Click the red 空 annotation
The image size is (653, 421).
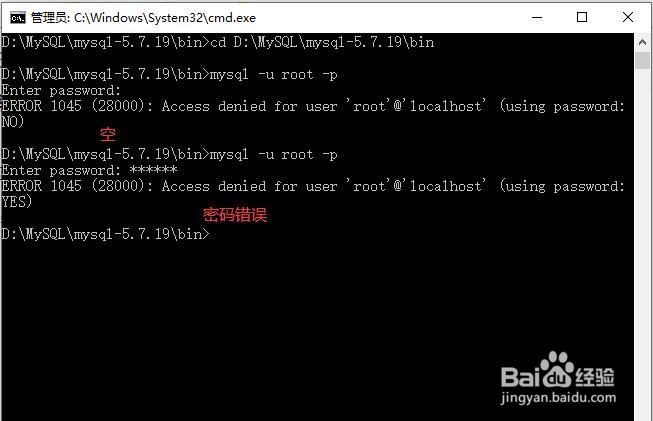[x=108, y=134]
